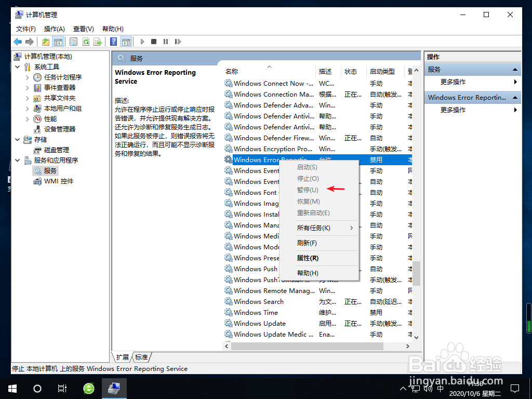Screen dimensions: 532x399
Task: Open 更多操作 under 服务 actions
Action: point(473,82)
